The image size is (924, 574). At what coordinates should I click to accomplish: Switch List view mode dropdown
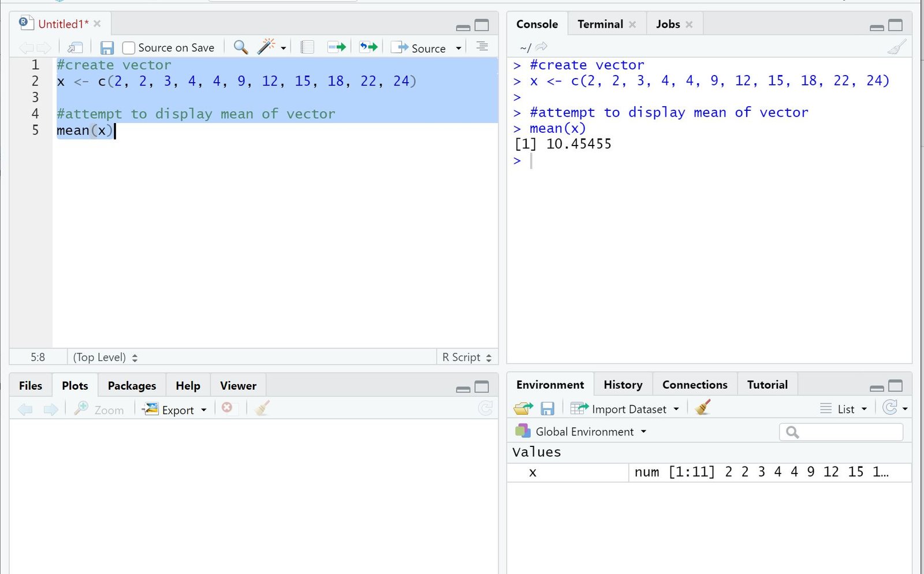click(844, 409)
